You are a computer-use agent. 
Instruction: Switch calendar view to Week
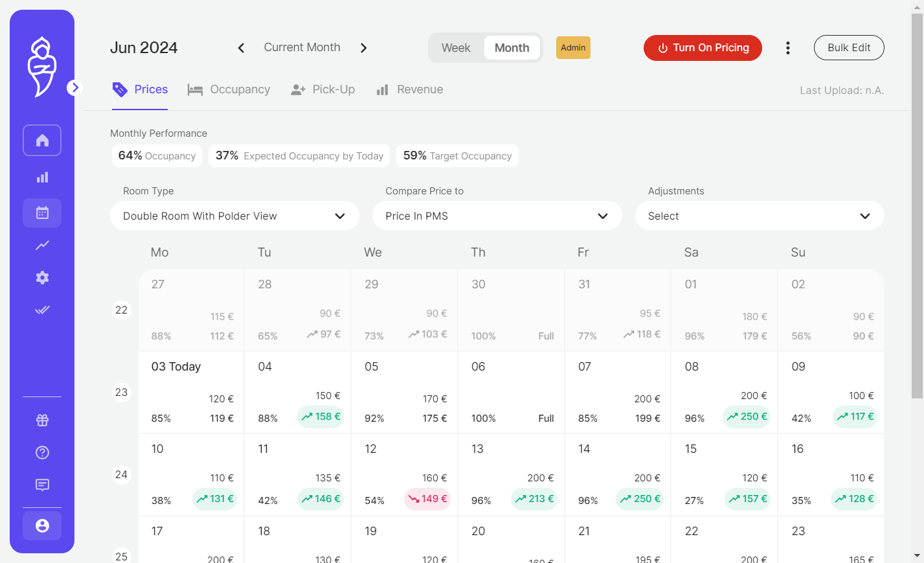(x=456, y=48)
